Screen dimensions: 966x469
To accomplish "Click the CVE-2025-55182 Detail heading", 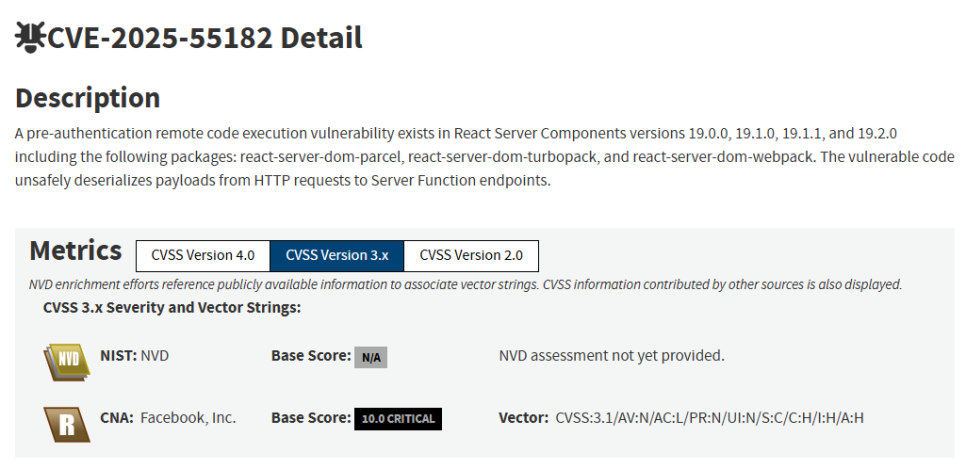I will (205, 38).
